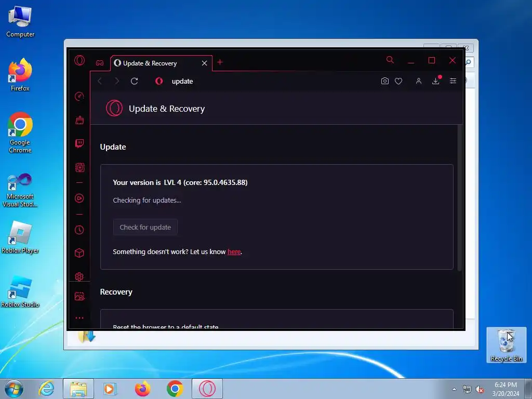Take a snapshot with camera icon

point(385,81)
